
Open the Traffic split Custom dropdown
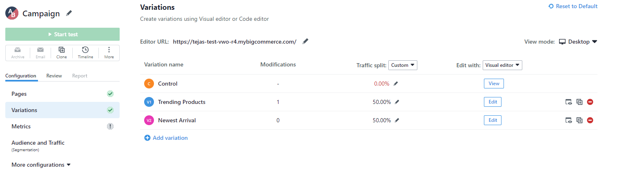click(x=403, y=65)
